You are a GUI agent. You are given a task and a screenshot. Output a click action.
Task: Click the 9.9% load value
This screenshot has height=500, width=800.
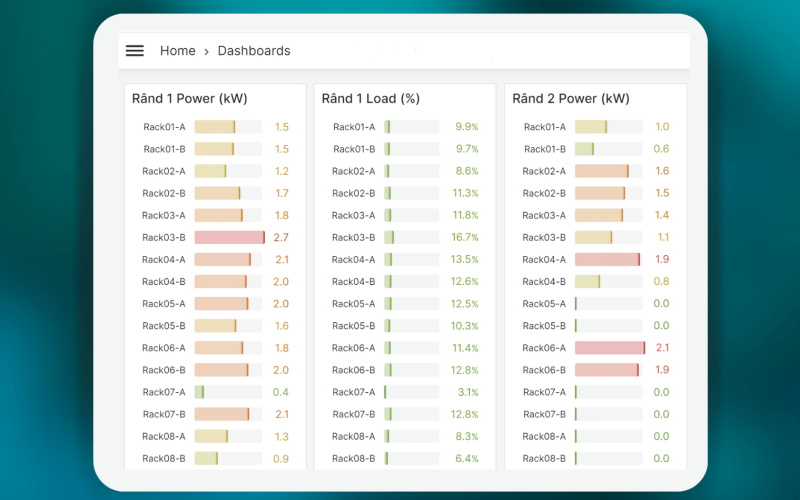467,127
